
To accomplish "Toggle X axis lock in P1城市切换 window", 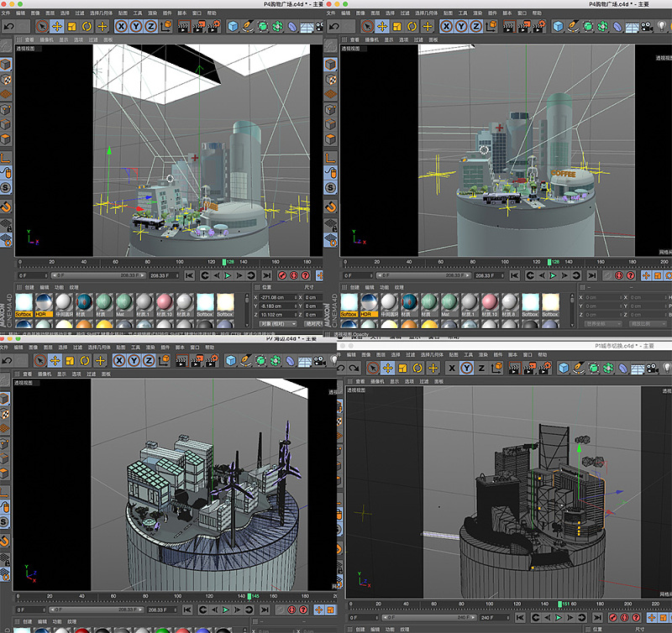I will 452,368.
